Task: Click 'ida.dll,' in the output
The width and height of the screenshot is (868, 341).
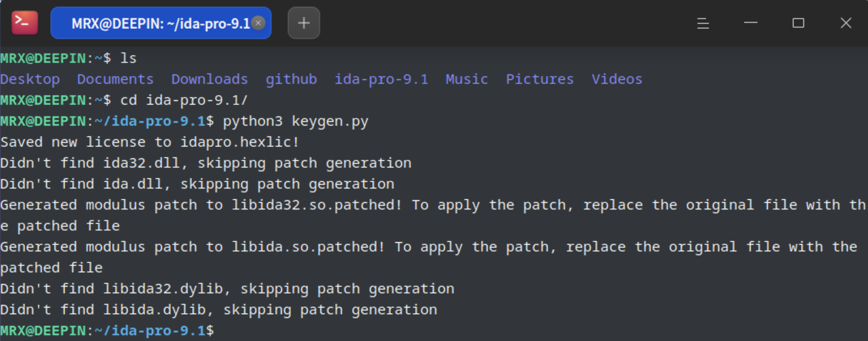Action: [x=137, y=184]
